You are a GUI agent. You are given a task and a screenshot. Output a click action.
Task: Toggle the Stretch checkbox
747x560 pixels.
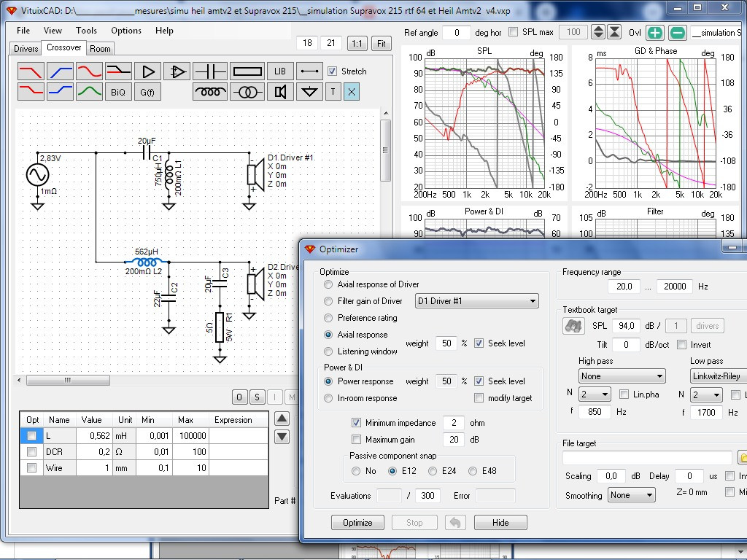click(333, 71)
